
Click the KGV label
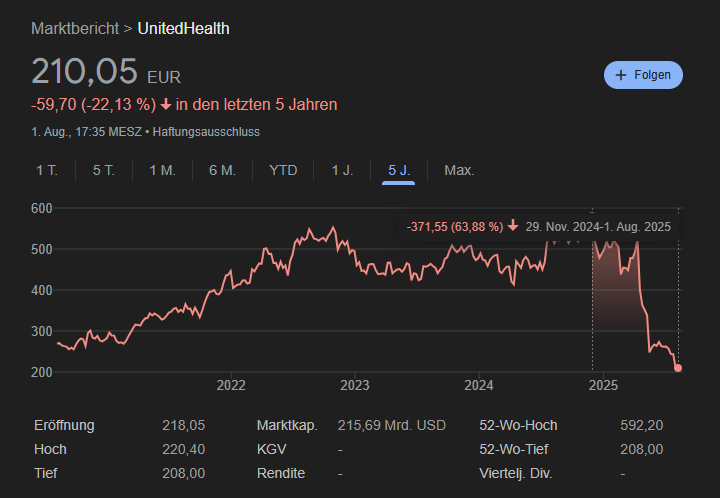pos(271,449)
